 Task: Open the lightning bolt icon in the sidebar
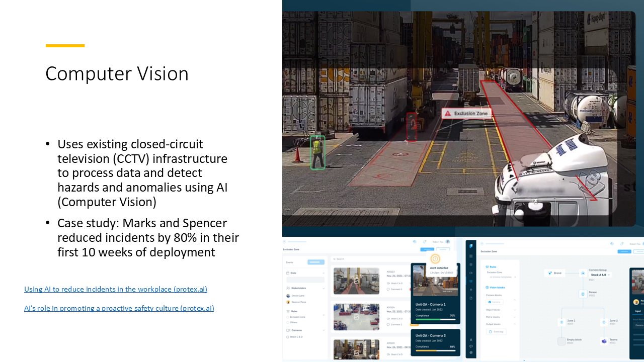(x=471, y=290)
